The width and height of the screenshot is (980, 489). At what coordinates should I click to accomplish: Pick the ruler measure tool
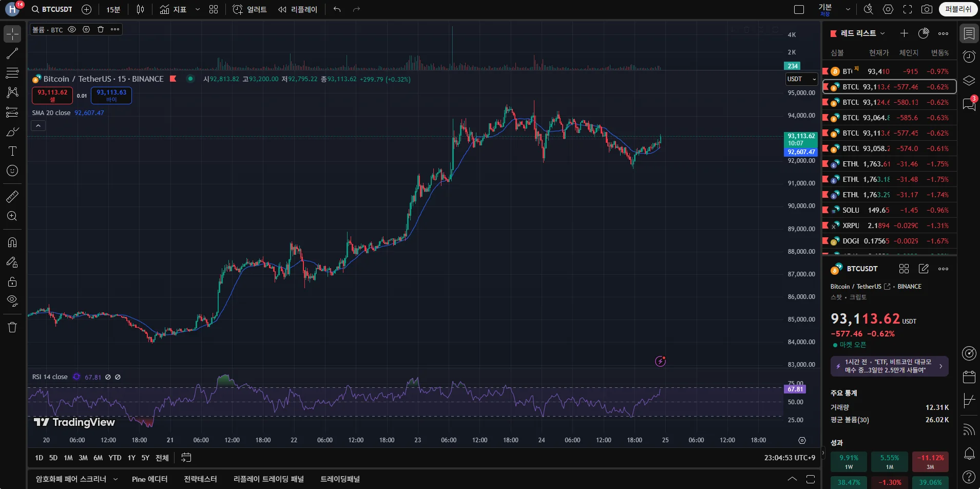[x=12, y=196]
